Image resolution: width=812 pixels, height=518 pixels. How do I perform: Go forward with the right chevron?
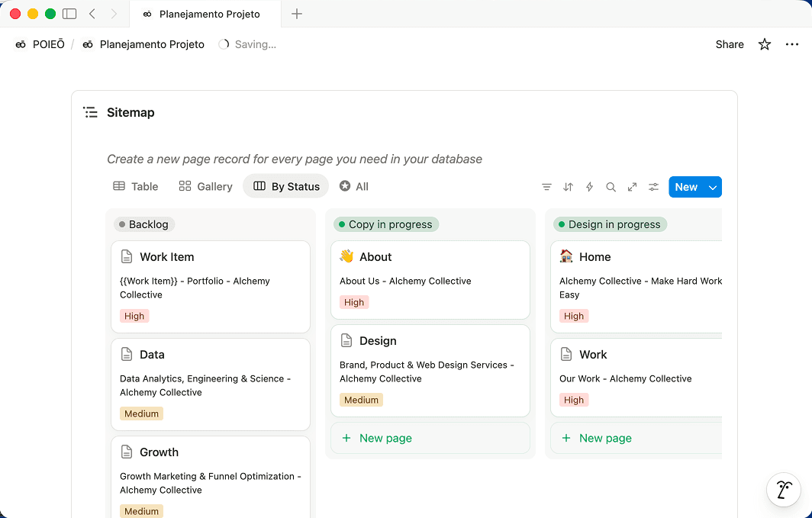click(x=114, y=14)
